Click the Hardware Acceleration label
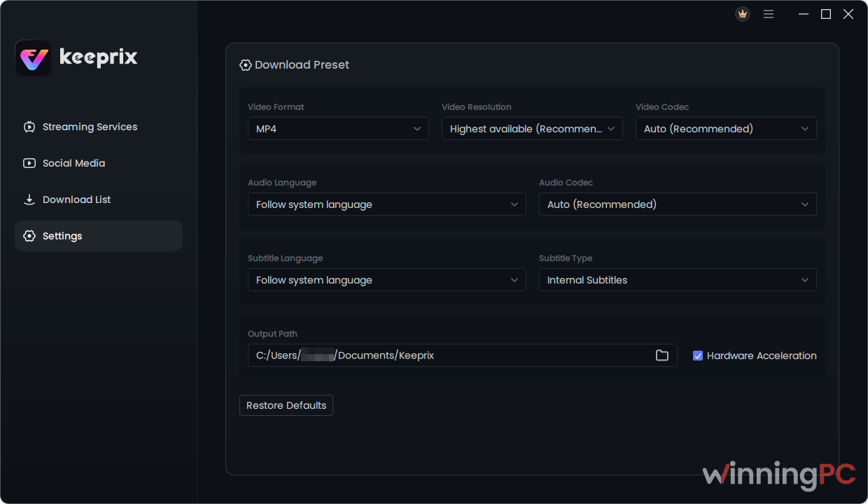Viewport: 868px width, 504px height. coord(762,356)
